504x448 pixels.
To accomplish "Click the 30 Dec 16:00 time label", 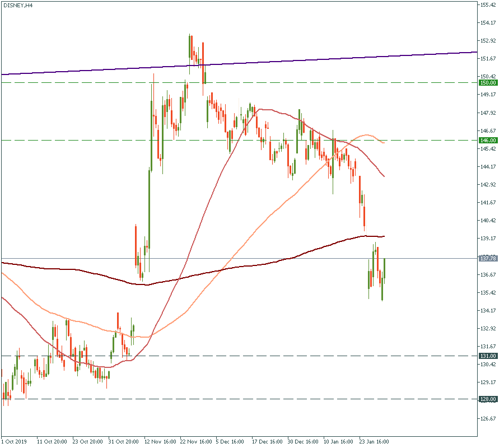I will tap(302, 441).
